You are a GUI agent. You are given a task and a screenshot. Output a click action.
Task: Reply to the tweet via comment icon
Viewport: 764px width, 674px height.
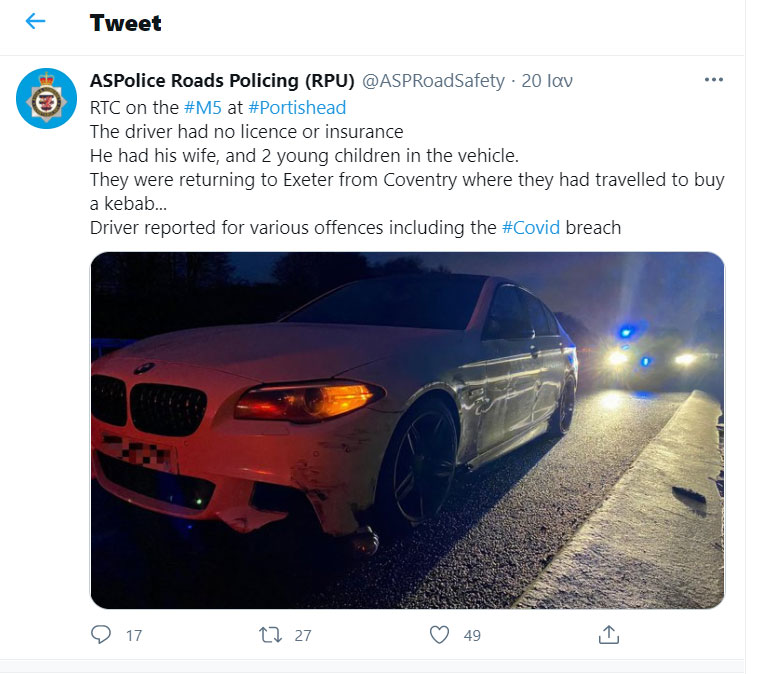coord(101,635)
